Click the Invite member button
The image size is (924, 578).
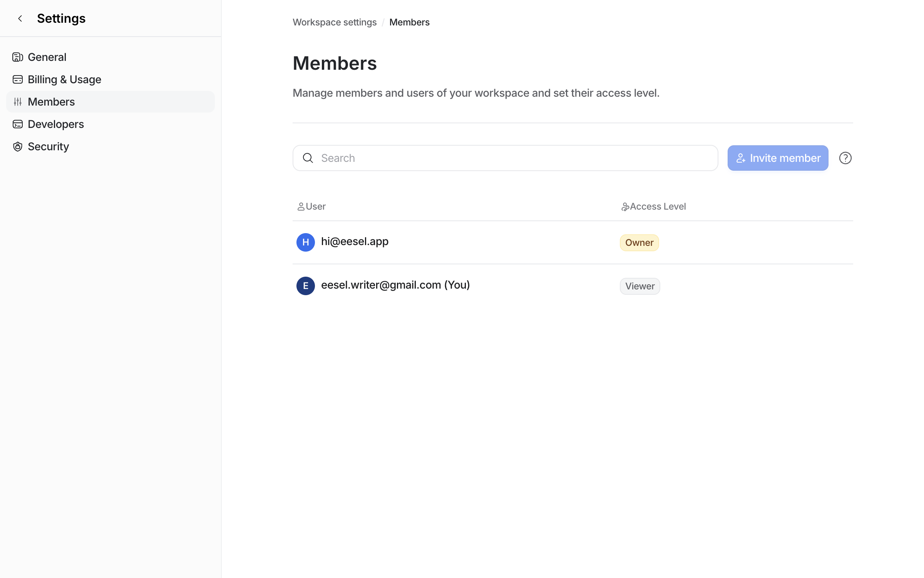tap(778, 158)
